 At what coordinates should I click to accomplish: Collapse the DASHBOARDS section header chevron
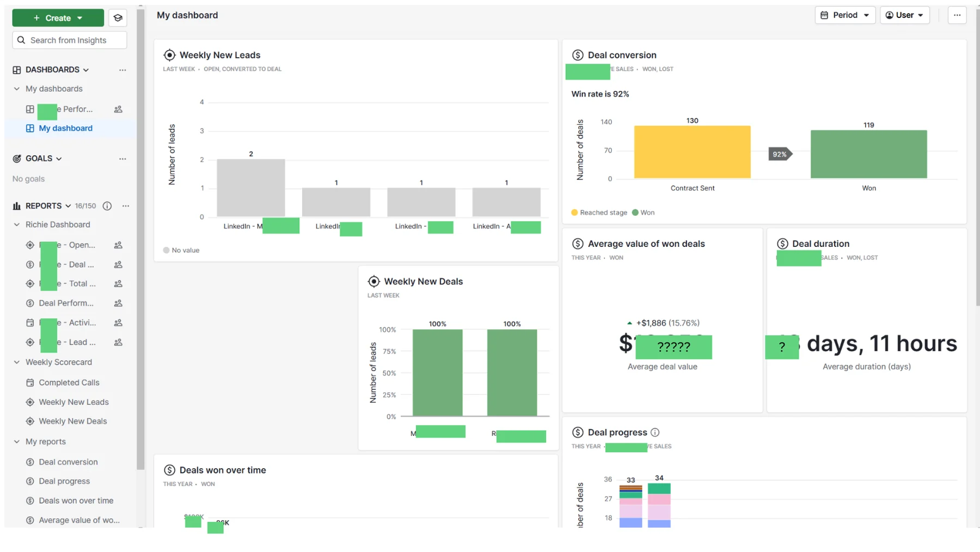(86, 70)
